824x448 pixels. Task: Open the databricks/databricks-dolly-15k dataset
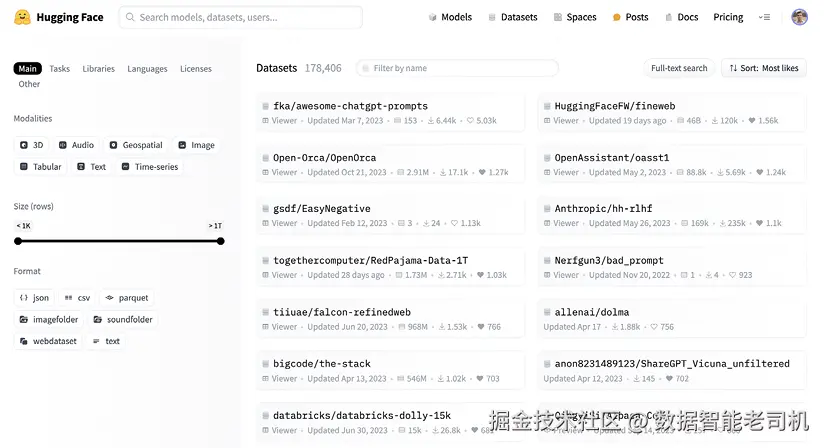[390, 422]
